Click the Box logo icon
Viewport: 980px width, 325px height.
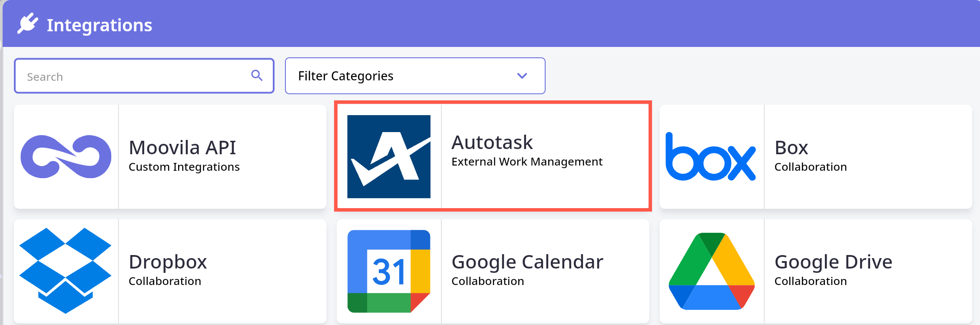point(711,157)
